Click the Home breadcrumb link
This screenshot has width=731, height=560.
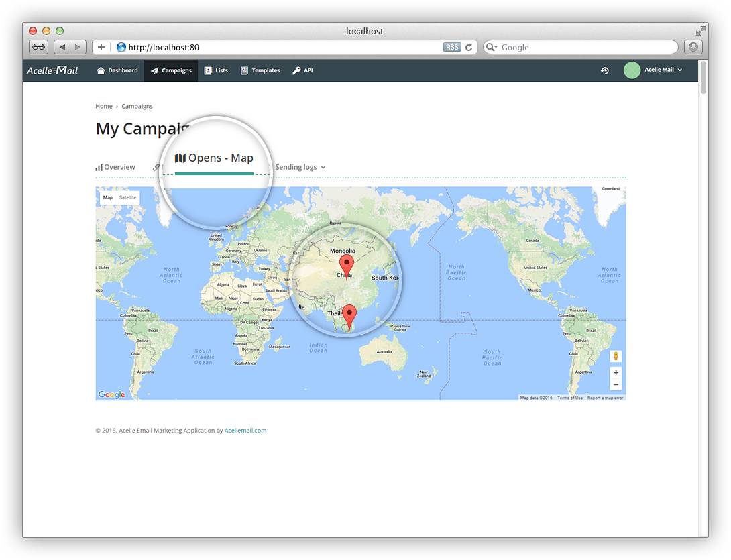104,107
